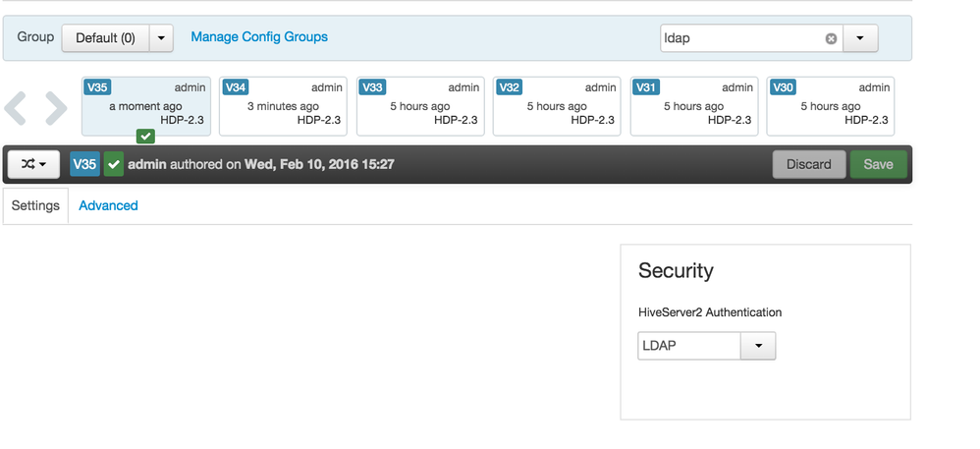Open the shuffle compare versions button
This screenshot has height=449, width=980.
34,164
